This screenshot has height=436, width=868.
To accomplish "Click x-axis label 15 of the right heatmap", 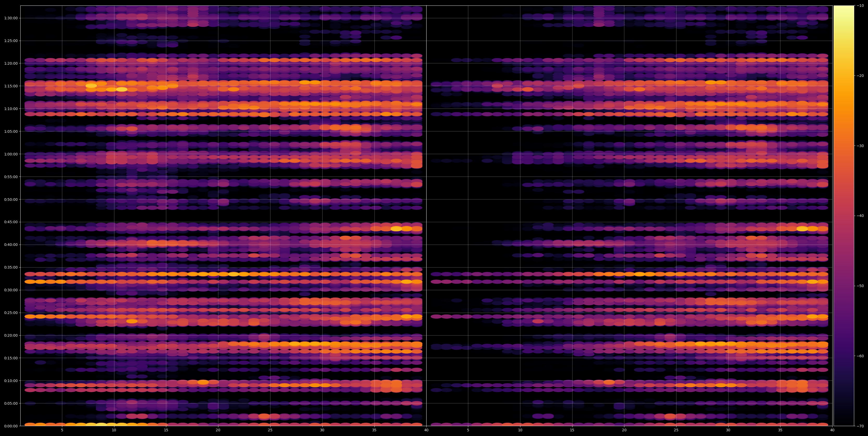I will pyautogui.click(x=572, y=430).
